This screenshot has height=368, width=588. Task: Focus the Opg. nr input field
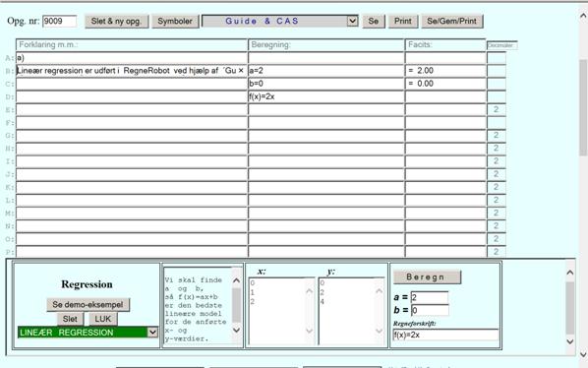tap(60, 21)
